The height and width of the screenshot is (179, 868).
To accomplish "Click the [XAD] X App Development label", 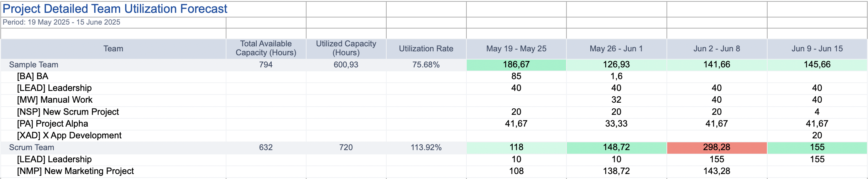I will coord(69,135).
